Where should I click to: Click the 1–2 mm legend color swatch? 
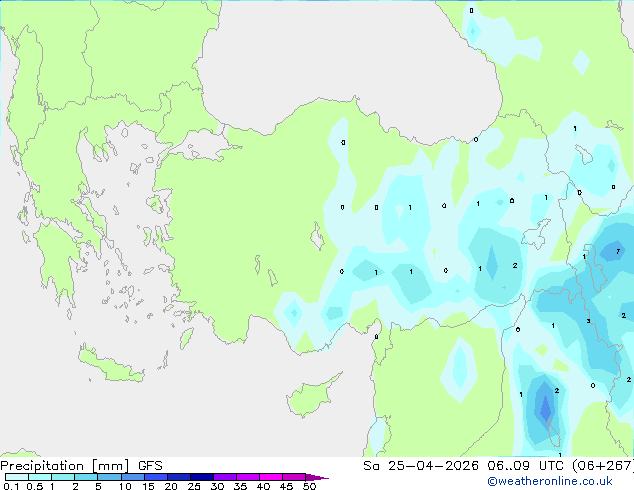63,477
